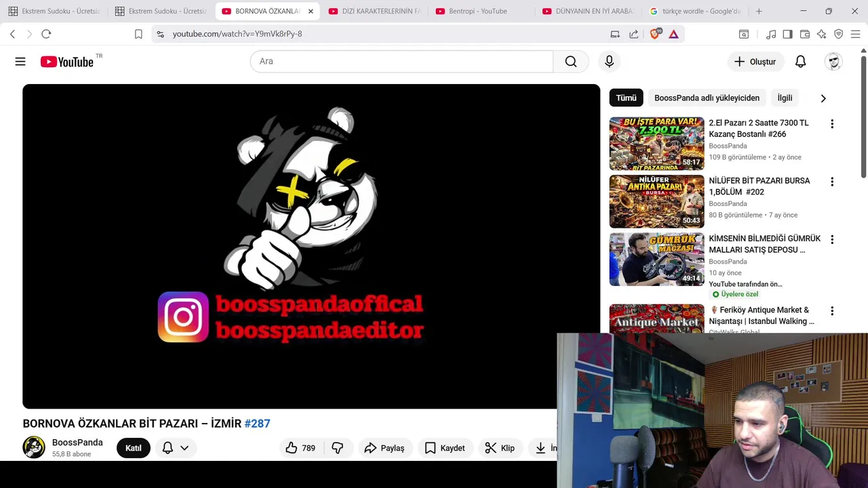Bookmark this page
Image resolution: width=868 pixels, height=488 pixels.
[138, 34]
